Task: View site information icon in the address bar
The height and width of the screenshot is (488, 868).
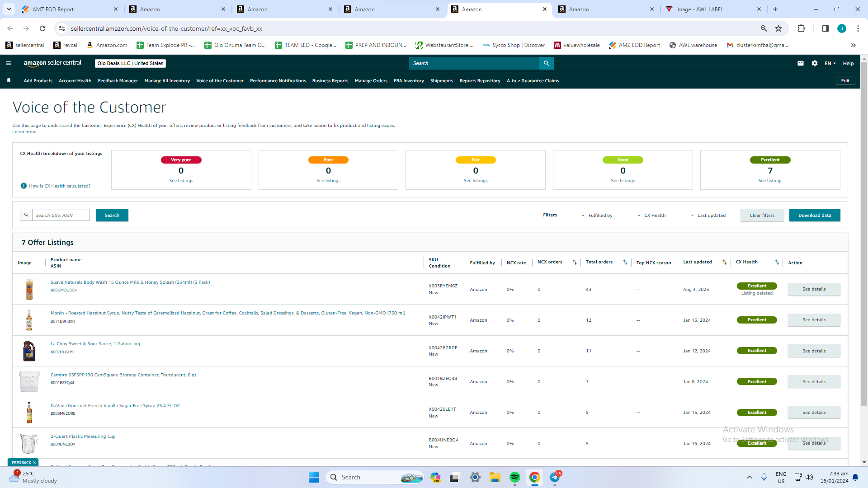Action: [62, 28]
